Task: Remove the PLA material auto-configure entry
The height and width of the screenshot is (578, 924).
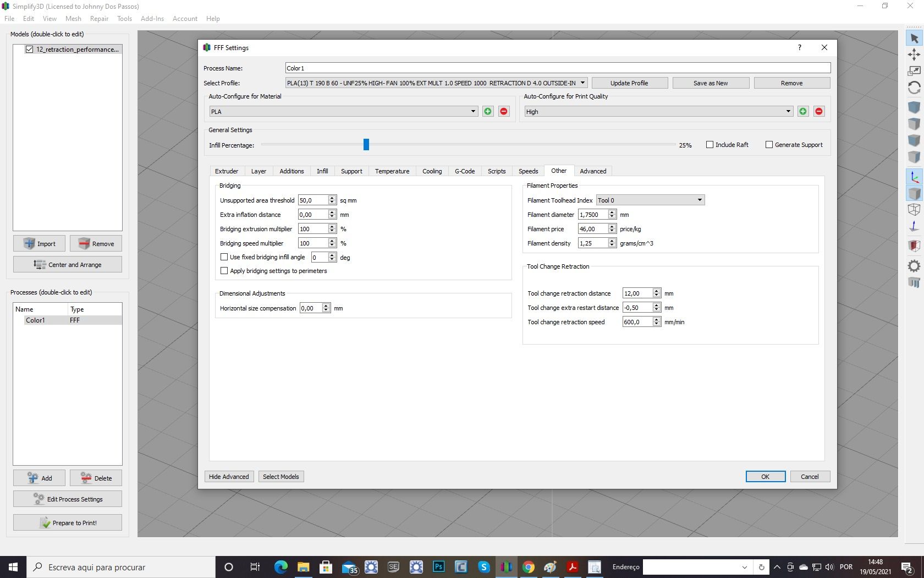Action: (x=504, y=111)
